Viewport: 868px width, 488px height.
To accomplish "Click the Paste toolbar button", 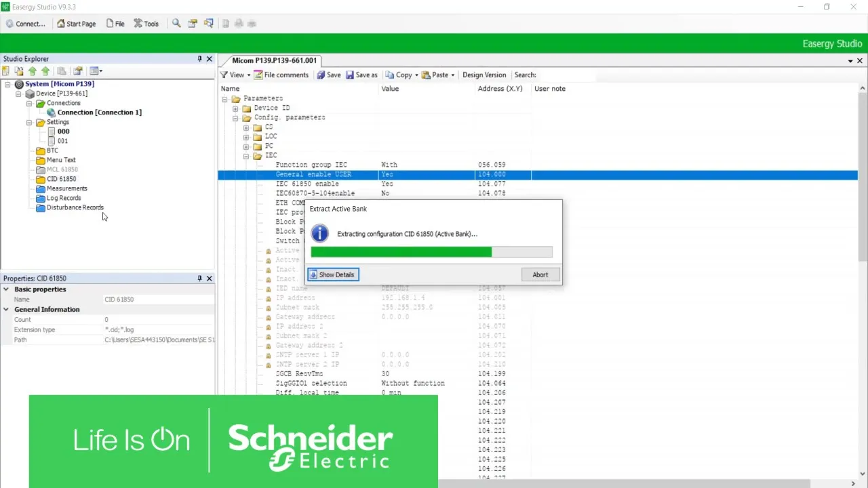I will pyautogui.click(x=435, y=75).
